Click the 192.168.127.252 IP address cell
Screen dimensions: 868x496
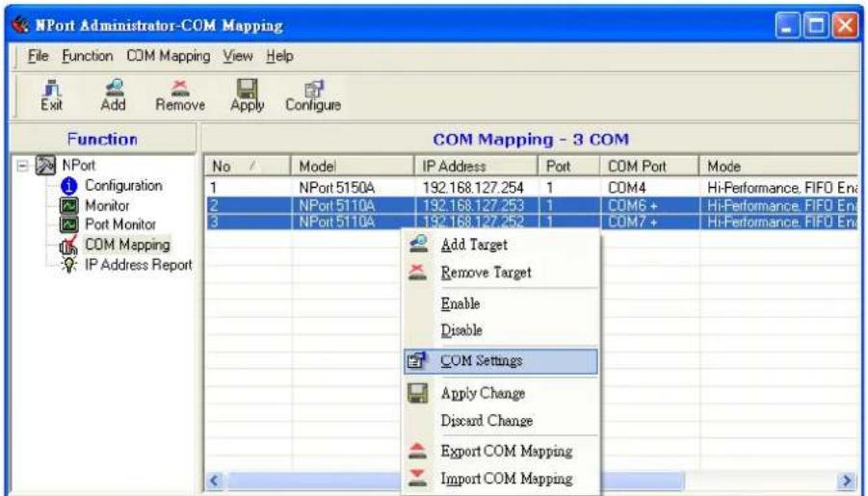coord(473,222)
